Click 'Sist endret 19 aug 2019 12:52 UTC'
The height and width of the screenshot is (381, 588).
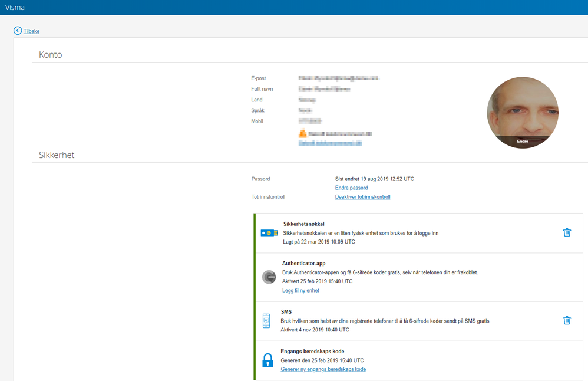[x=375, y=179]
